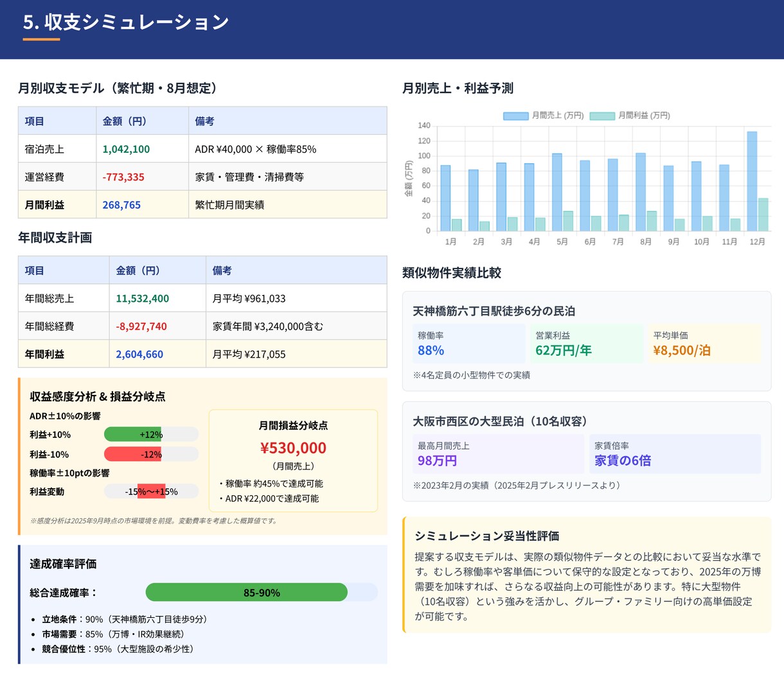Select the 5. 収支シミュレーション heading
This screenshot has width=784, height=675.
[126, 22]
